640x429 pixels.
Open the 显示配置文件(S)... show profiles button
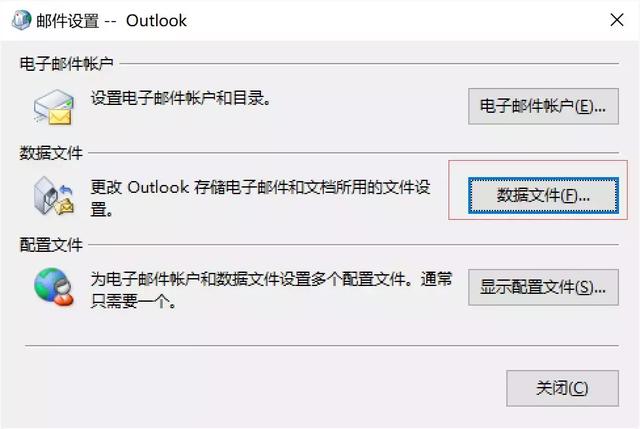pos(543,287)
